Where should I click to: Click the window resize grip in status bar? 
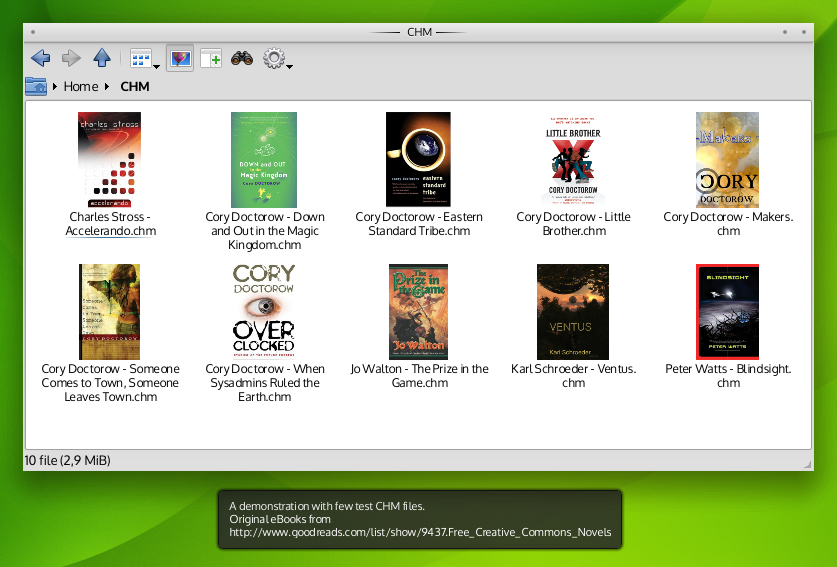(808, 465)
